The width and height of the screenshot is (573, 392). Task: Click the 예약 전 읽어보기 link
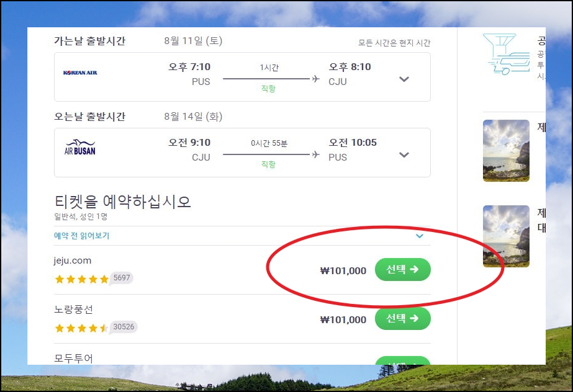(81, 236)
